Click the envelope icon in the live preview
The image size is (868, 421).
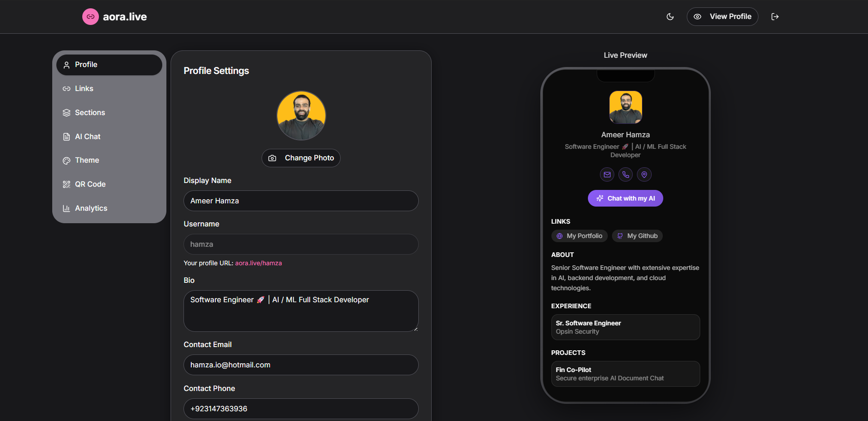[x=607, y=174]
